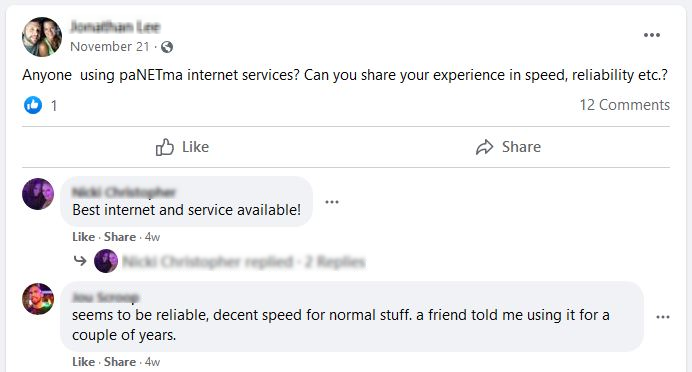Image resolution: width=692 pixels, height=372 pixels.
Task: Open the post options three-dots menu
Action: click(651, 35)
